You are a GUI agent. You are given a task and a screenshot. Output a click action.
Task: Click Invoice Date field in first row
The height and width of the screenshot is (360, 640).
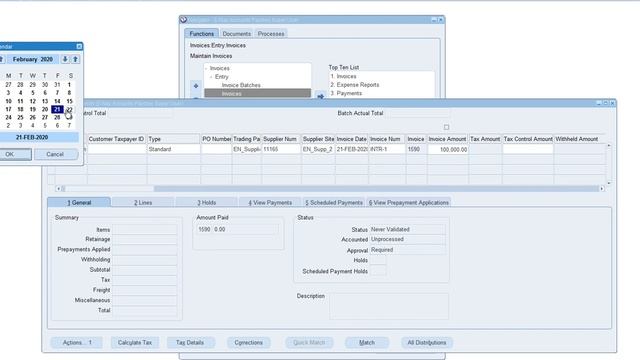[x=352, y=149]
